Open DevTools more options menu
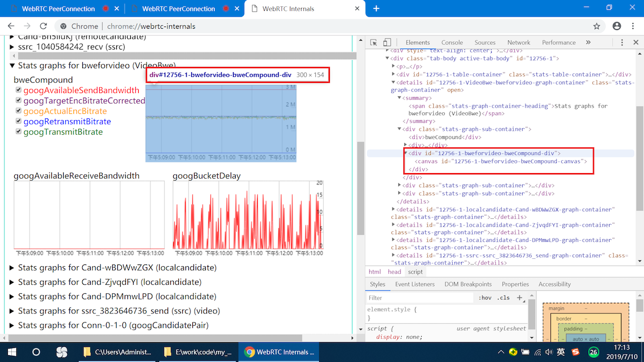 pyautogui.click(x=622, y=42)
